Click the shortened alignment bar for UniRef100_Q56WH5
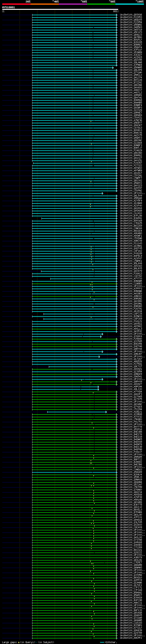The width and height of the screenshot is (146, 644). pyautogui.click(x=73, y=67)
